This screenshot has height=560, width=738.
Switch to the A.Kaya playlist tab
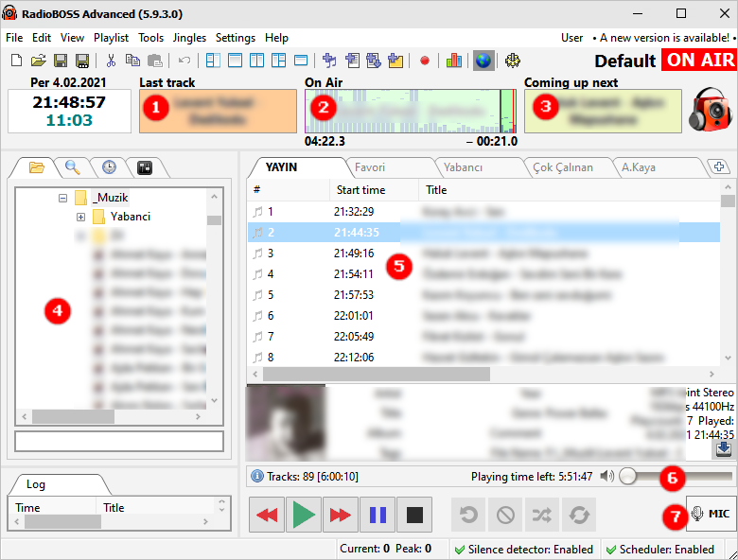pos(639,167)
